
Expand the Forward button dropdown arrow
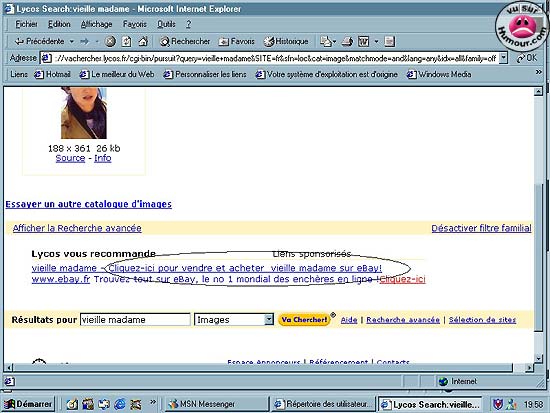96,41
